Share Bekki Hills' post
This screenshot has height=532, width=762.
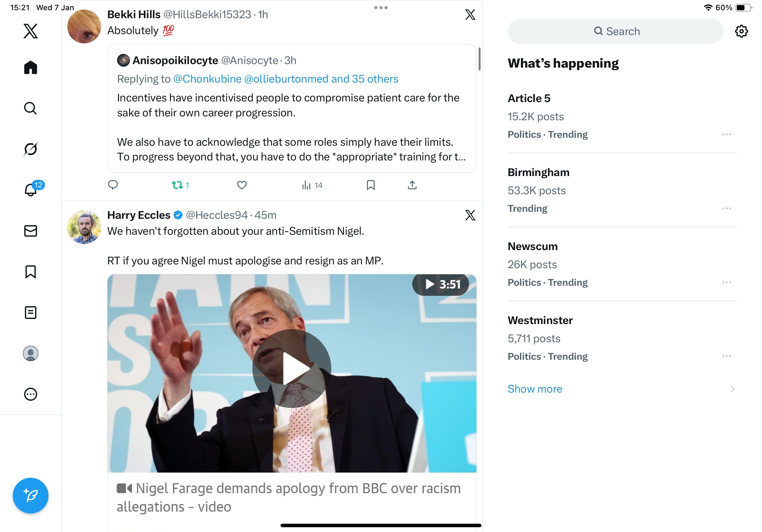tap(412, 185)
